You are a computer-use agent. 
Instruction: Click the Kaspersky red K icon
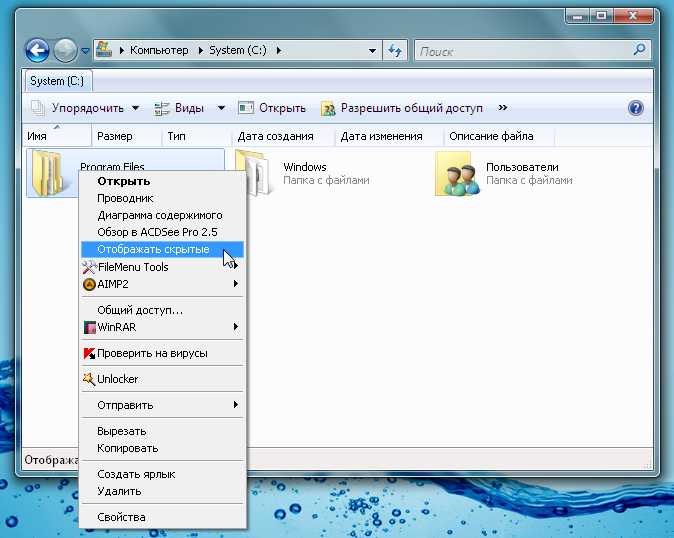[x=89, y=353]
